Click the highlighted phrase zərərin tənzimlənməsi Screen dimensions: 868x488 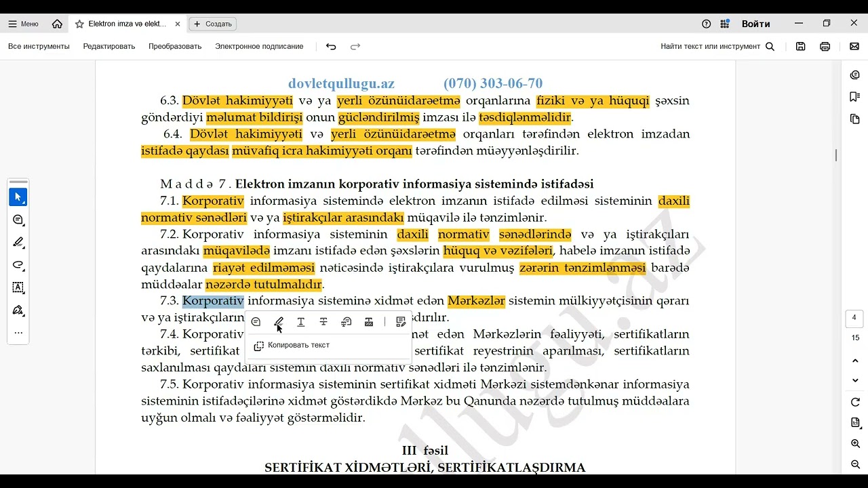pyautogui.click(x=583, y=268)
